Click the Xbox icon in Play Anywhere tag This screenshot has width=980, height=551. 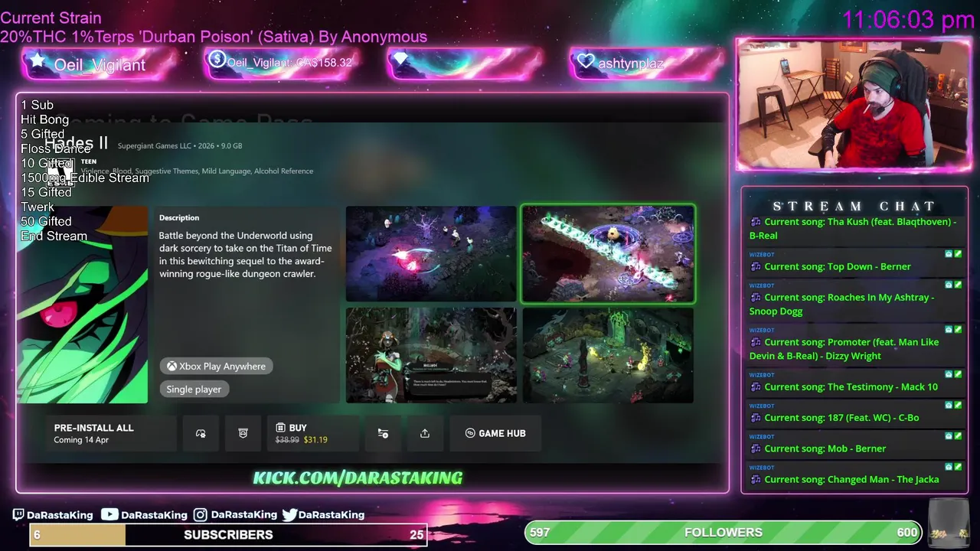172,367
